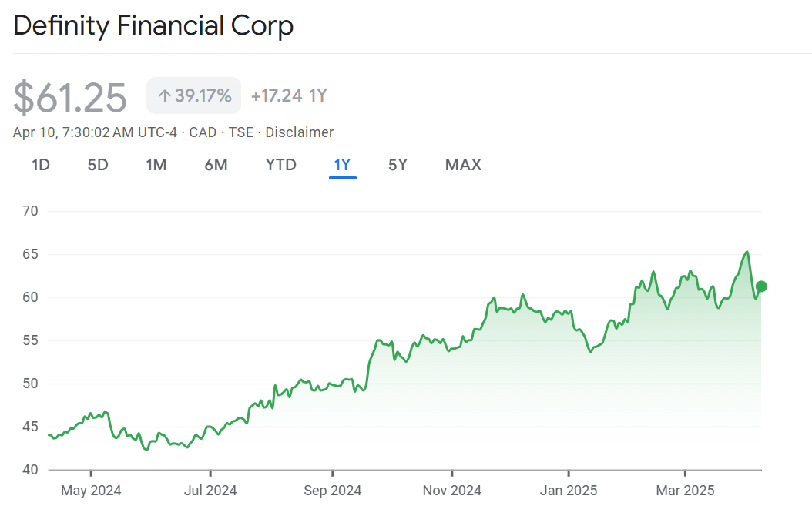This screenshot has height=516, width=812.
Task: Click the Mar 2025 axis label
Action: tap(686, 490)
